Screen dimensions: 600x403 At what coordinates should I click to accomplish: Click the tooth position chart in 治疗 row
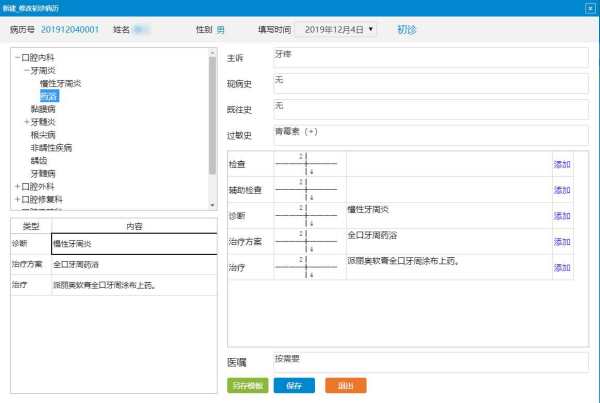tap(307, 267)
